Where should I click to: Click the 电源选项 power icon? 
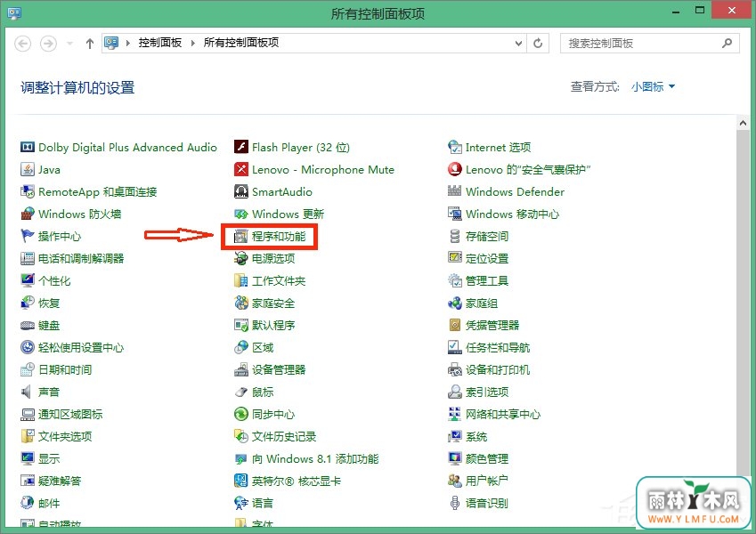(241, 258)
